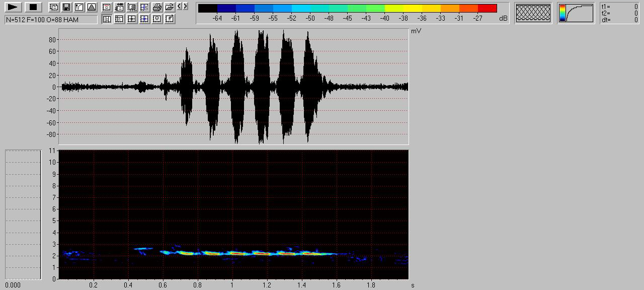
Task: Toggle the blue crosshair cursor grid button
Action: tap(144, 19)
